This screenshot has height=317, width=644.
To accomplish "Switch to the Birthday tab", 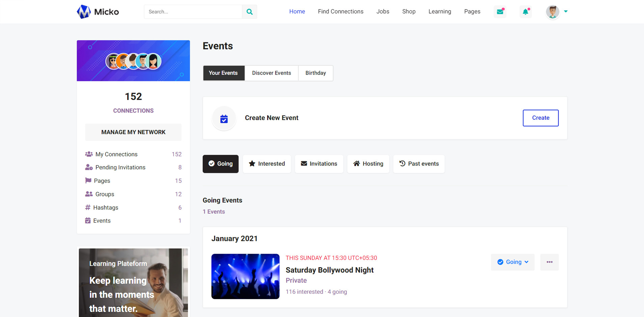I will [x=316, y=73].
